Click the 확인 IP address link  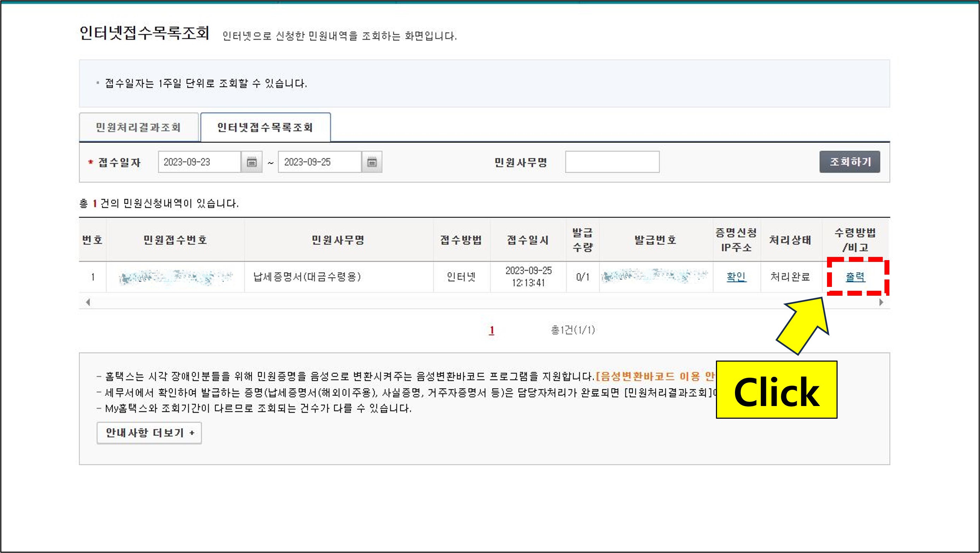tap(736, 276)
